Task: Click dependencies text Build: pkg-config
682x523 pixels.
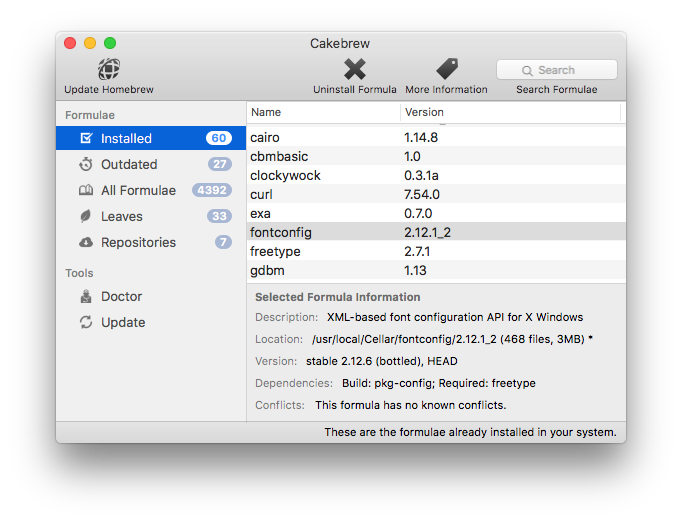Action: tap(438, 383)
